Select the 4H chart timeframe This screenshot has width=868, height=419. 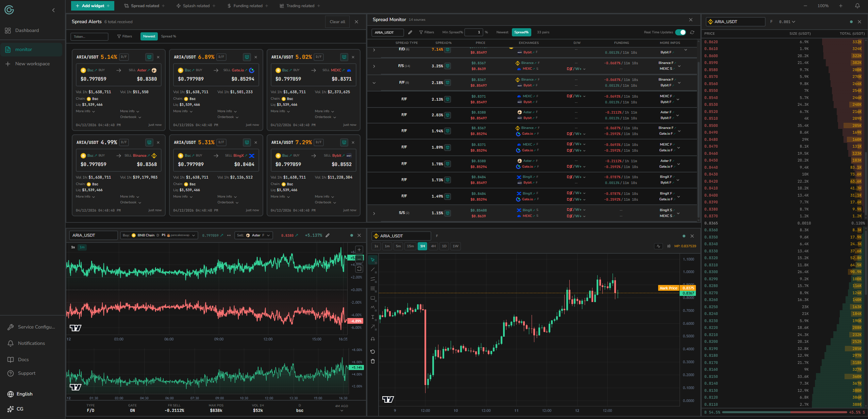pos(433,246)
